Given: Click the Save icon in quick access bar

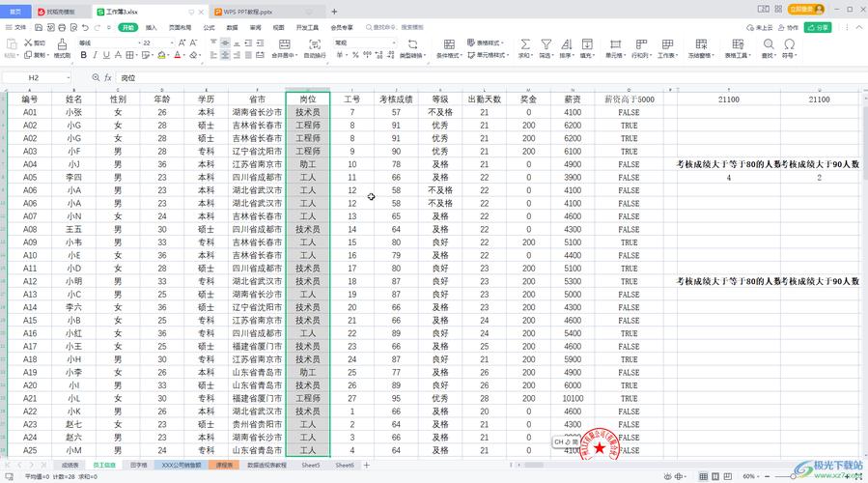Looking at the screenshot, I should click(39, 27).
